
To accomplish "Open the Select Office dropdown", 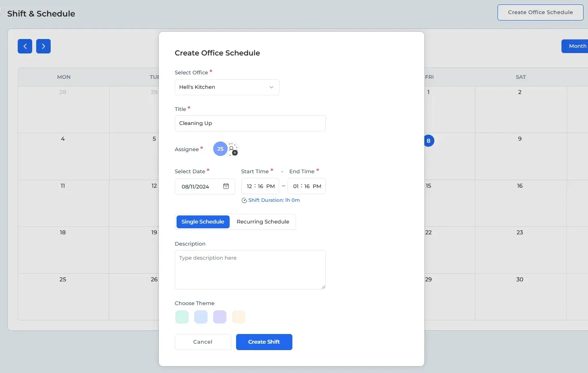I will [226, 87].
